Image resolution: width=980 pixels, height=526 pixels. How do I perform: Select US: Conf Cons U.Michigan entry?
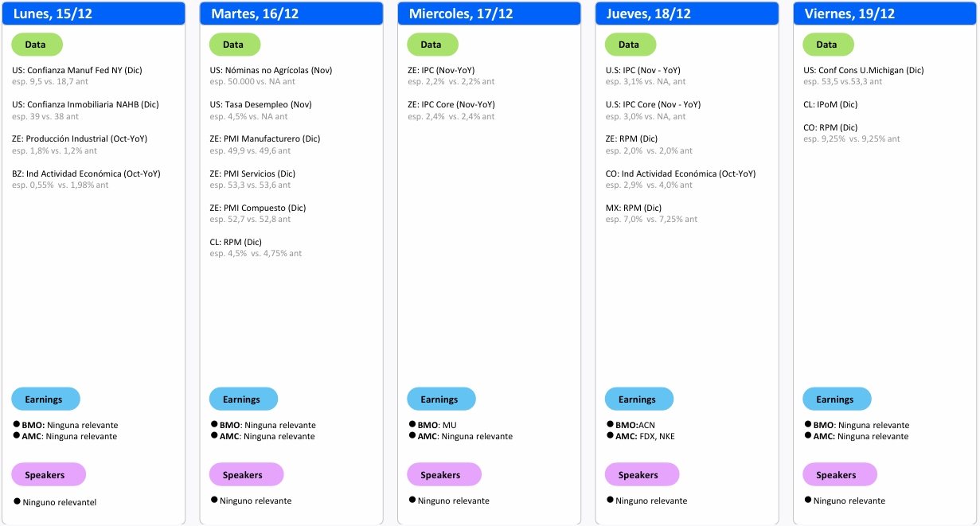point(864,70)
